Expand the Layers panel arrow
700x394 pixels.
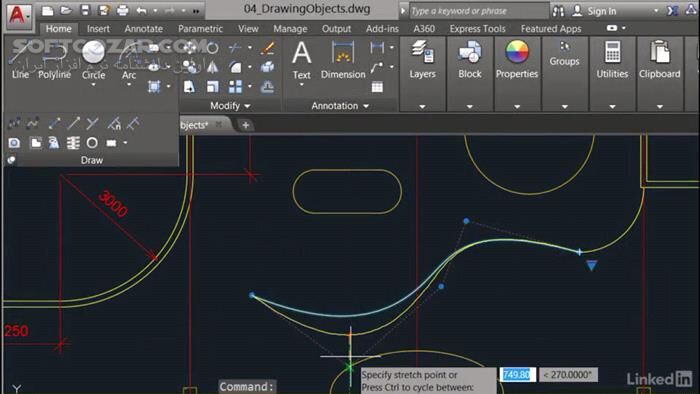click(x=422, y=107)
